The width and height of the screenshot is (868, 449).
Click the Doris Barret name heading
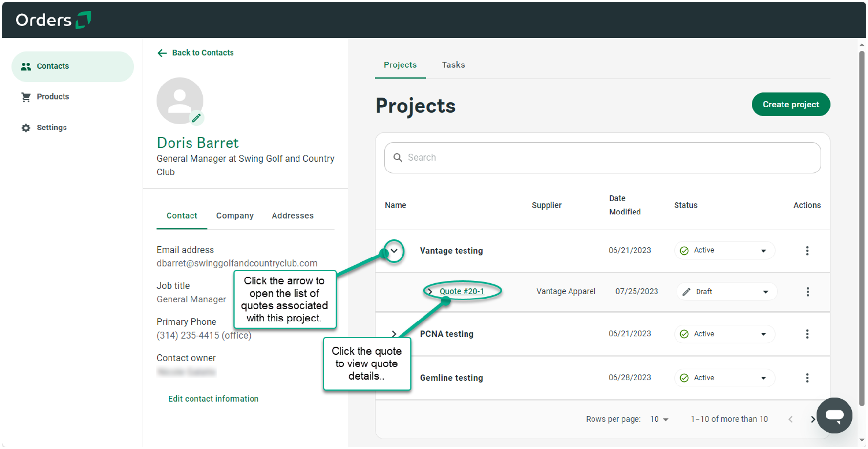[x=198, y=143]
